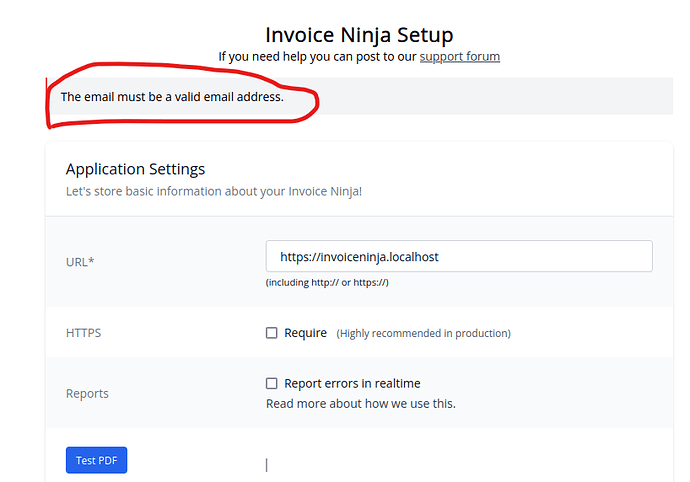Click the Application Settings heading
The width and height of the screenshot is (690, 482).
pyautogui.click(x=136, y=169)
